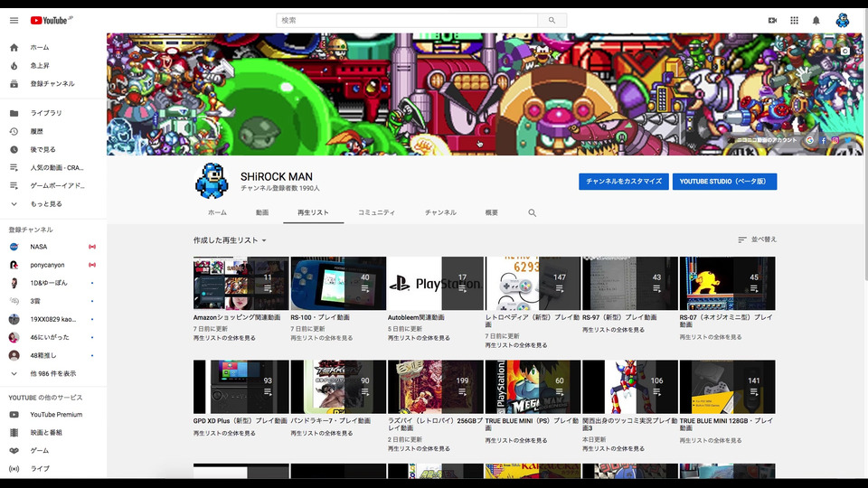Open レトロペディア playlist thumbnail with 147 videos

[x=533, y=283]
